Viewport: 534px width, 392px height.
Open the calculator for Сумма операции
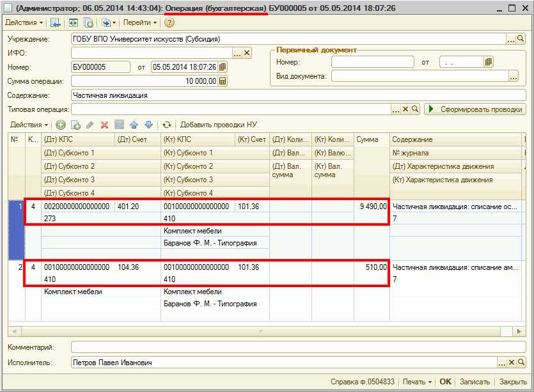[223, 81]
